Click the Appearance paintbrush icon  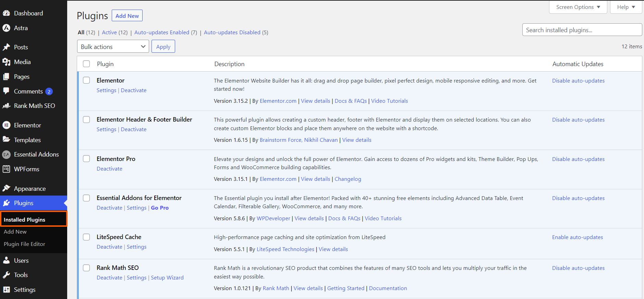[7, 188]
